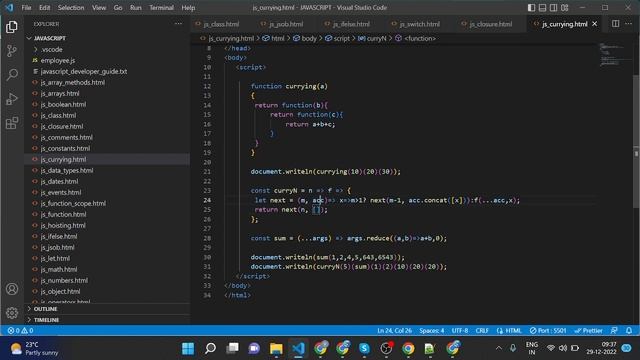The height and width of the screenshot is (360, 640).
Task: Open the View menu
Action: click(99, 7)
